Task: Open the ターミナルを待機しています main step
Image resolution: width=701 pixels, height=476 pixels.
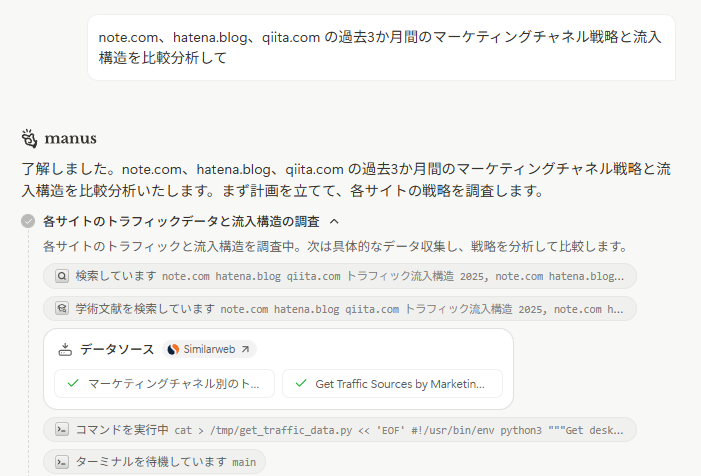Action: pos(154,462)
